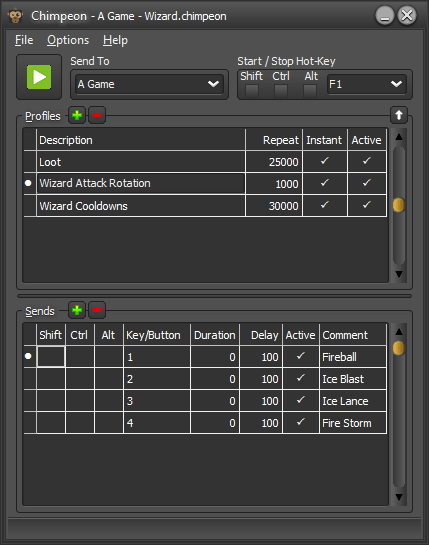Click Delay value 100 for Fireball
Image resolution: width=429 pixels, height=545 pixels.
pyautogui.click(x=261, y=357)
